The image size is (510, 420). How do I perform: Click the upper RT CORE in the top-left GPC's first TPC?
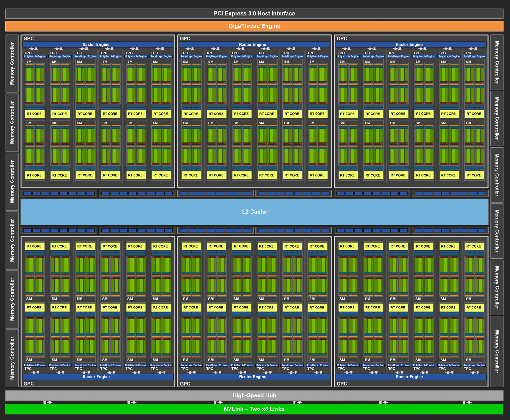34,114
